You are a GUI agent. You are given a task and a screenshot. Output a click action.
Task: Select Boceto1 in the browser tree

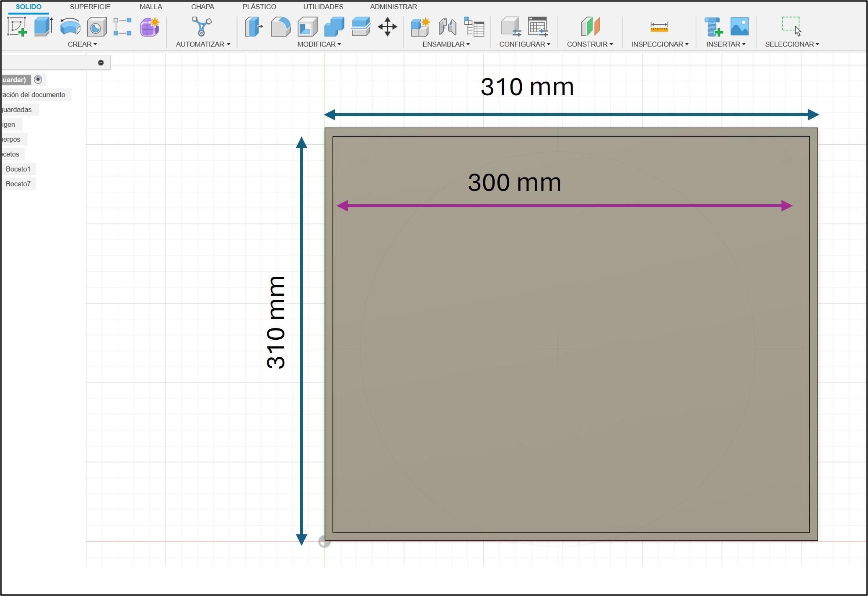[18, 169]
